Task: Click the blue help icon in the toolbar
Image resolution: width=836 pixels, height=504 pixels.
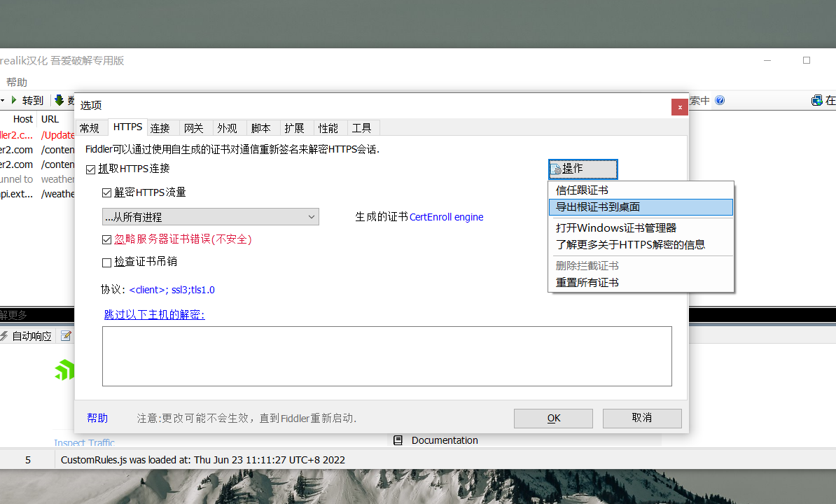Action: click(720, 101)
